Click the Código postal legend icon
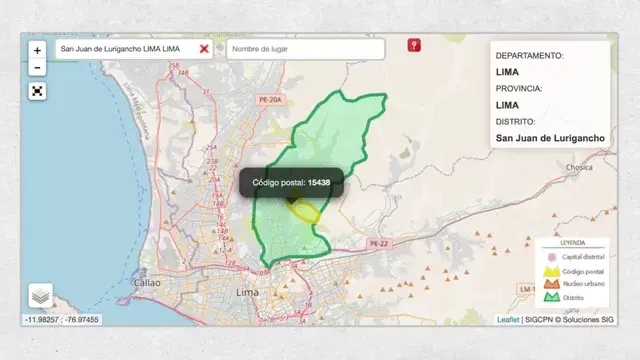The image size is (640, 360). (x=551, y=271)
